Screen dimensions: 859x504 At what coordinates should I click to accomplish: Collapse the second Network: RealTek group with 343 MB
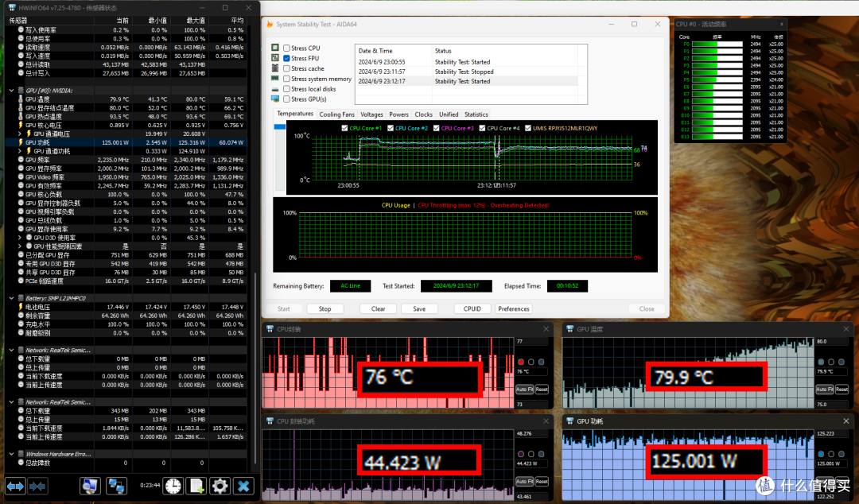[11, 402]
